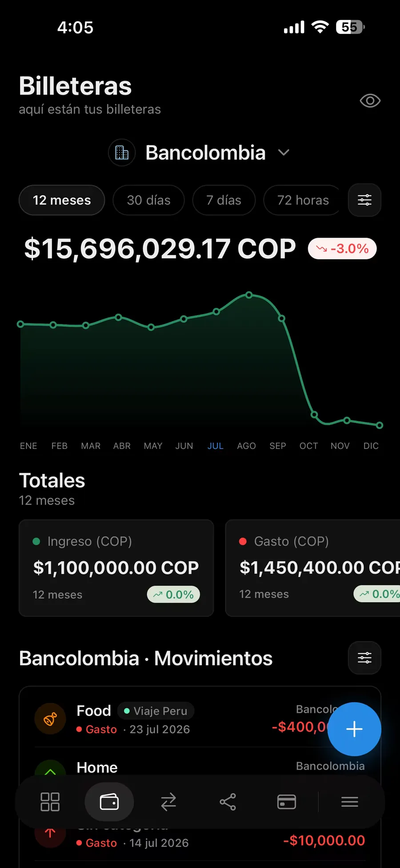Select the 72 horas period chip
The width and height of the screenshot is (400, 868).
[x=302, y=200]
